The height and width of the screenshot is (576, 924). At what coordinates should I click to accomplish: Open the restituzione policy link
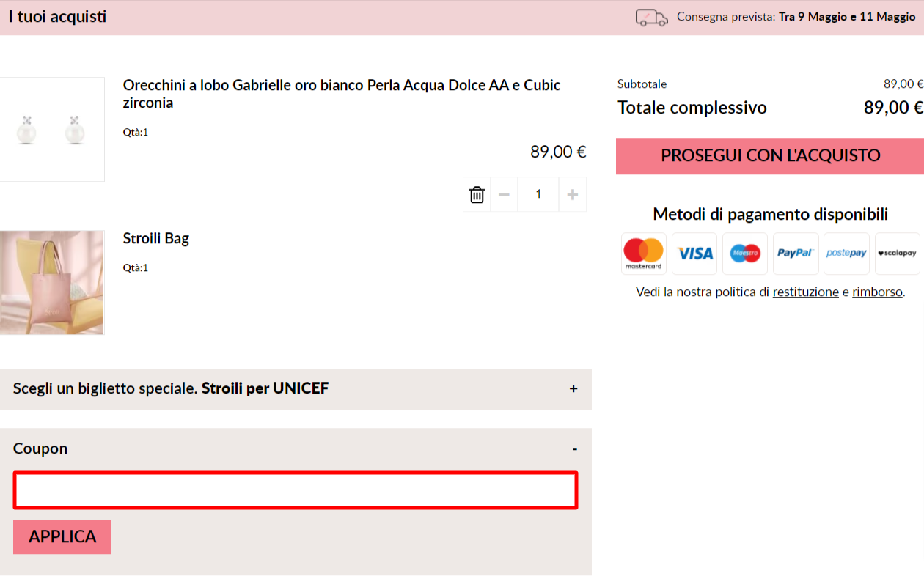click(x=805, y=292)
